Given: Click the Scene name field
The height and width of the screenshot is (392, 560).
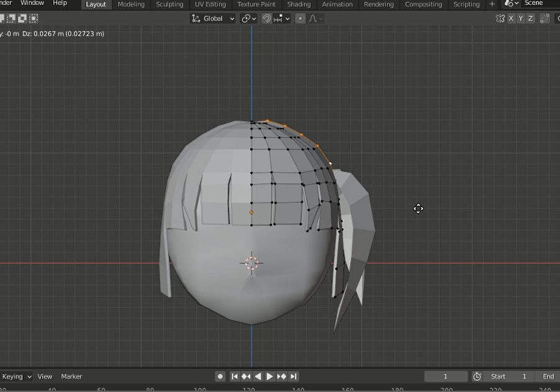Looking at the screenshot, I should [540, 3].
